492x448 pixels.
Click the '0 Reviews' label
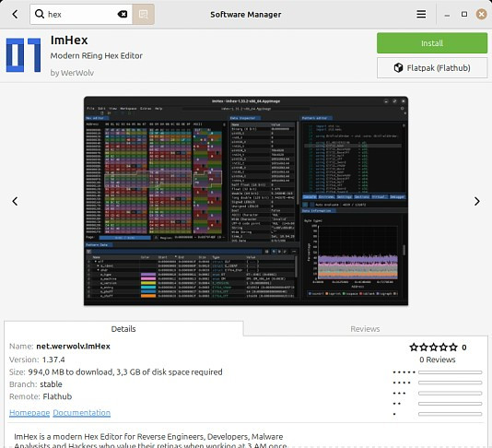click(438, 360)
